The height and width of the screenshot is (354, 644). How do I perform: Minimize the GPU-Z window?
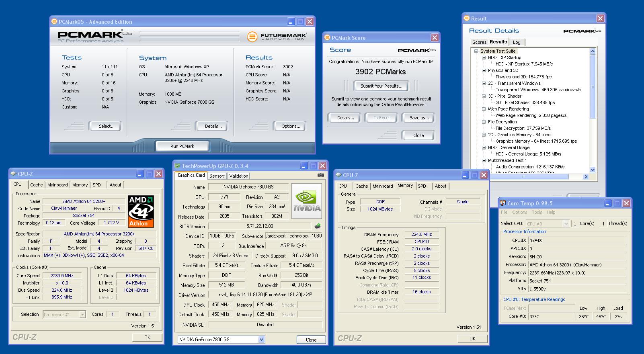tap(304, 166)
